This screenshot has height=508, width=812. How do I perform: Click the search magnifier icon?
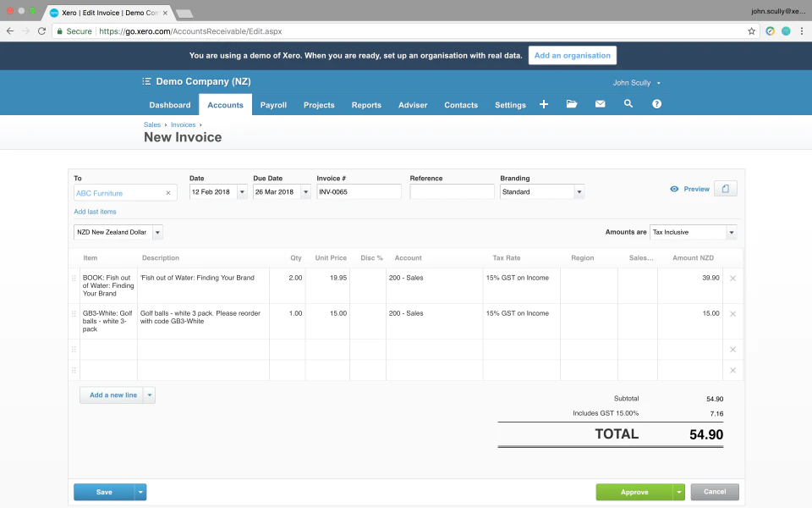[x=628, y=103]
